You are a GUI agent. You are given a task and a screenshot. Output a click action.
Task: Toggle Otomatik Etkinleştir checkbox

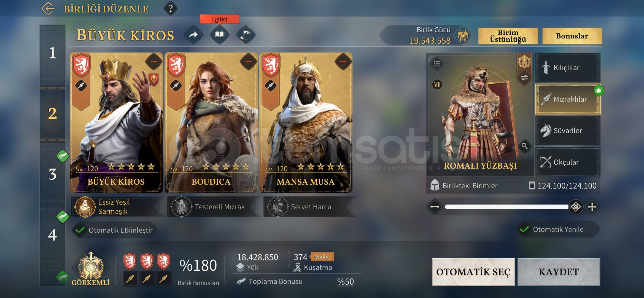pos(80,230)
